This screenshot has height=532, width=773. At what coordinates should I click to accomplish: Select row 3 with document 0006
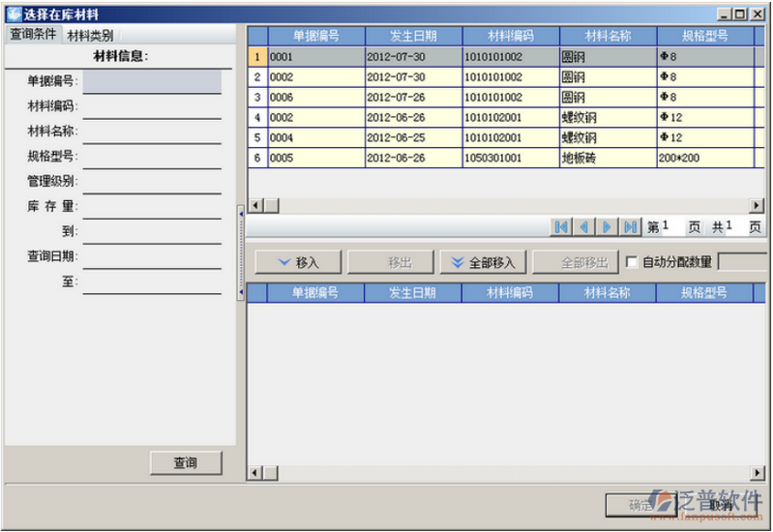316,98
